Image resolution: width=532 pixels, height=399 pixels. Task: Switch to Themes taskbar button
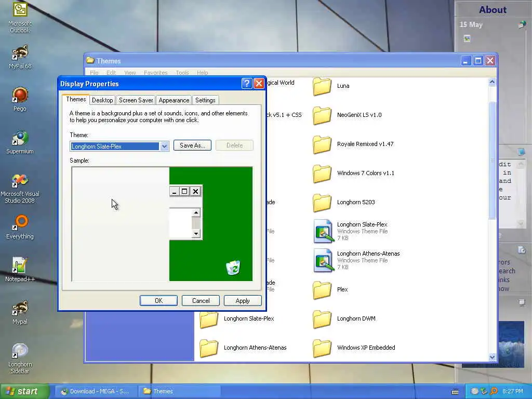pos(180,391)
